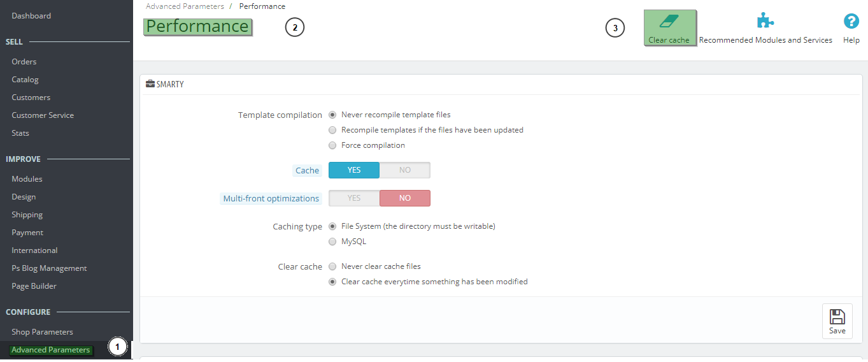Expand Advanced Parameters in sidebar
The image size is (868, 362).
point(51,350)
